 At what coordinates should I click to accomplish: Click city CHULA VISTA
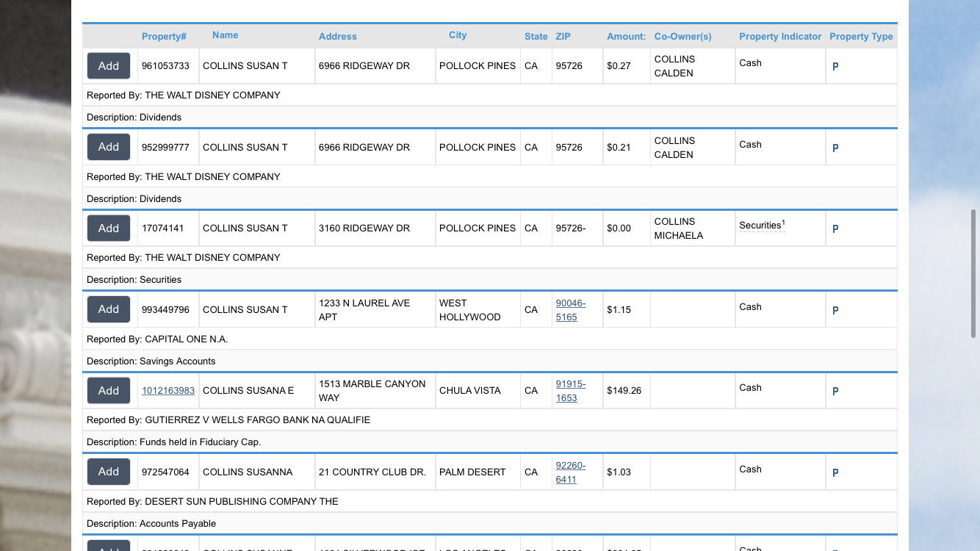[x=470, y=391]
